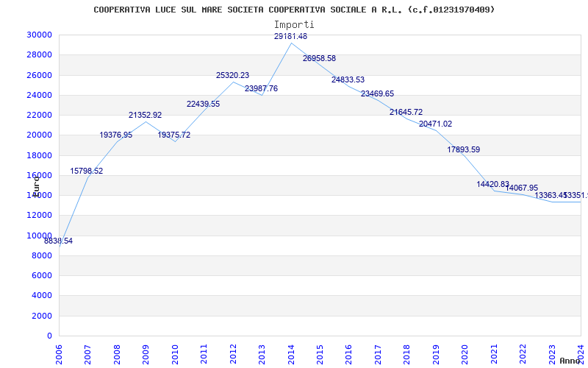The width and height of the screenshot is (588, 368).
Task: Click the y-axis tick 12000
Action: coord(39,215)
